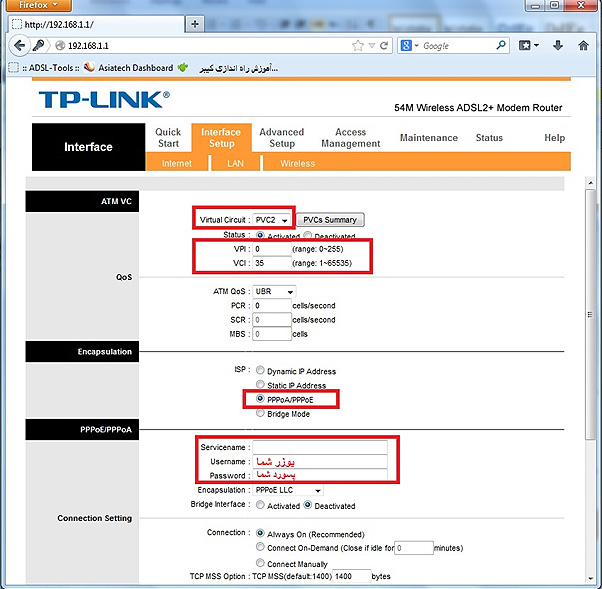Click the Password input field

(x=320, y=475)
